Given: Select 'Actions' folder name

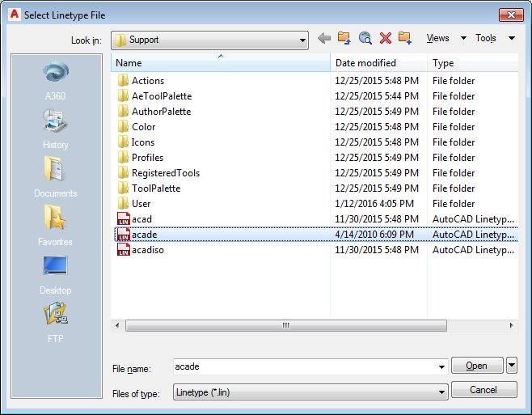Looking at the screenshot, I should (148, 80).
